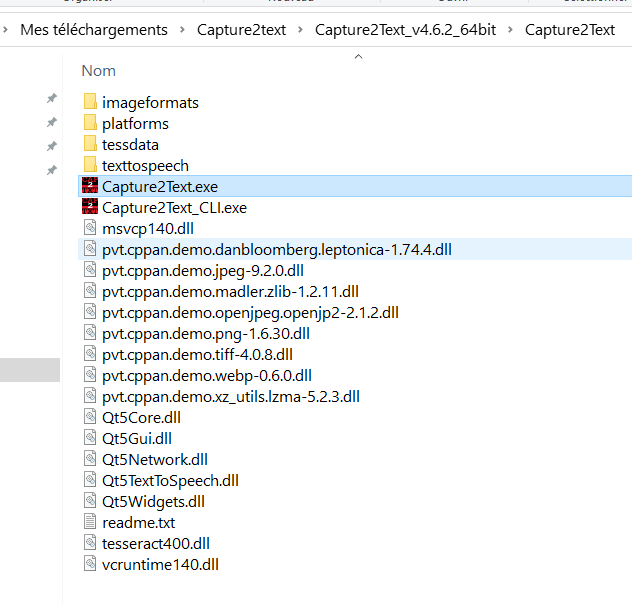This screenshot has height=605, width=632.
Task: Expand chevron after Mes téléchargements in path
Action: coord(182,29)
